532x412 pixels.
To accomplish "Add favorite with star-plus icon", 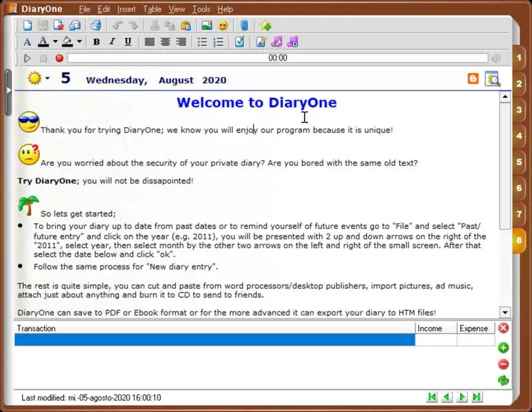I will pyautogui.click(x=265, y=25).
